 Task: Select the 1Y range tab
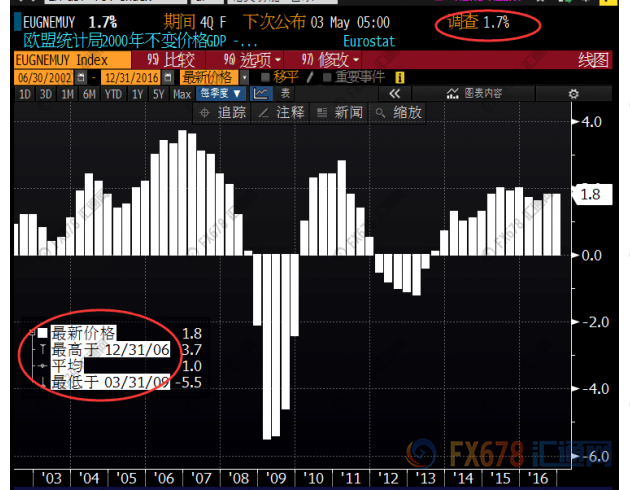[138, 94]
